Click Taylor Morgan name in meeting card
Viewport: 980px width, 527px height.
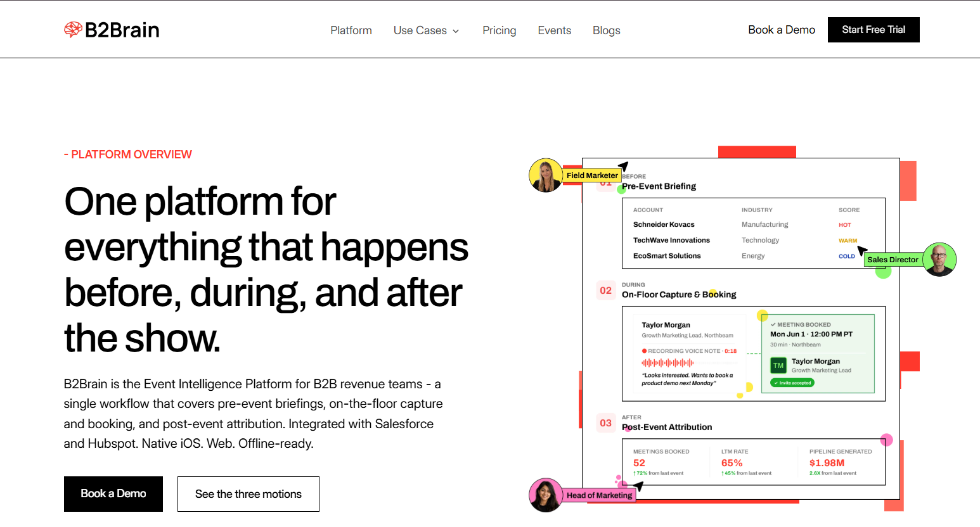(x=815, y=361)
